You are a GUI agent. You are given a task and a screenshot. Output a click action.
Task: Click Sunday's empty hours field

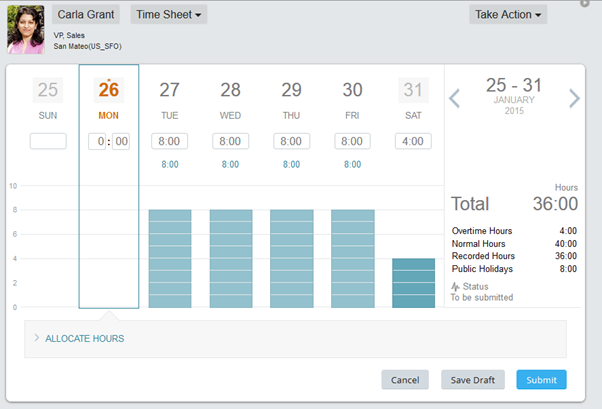click(48, 141)
